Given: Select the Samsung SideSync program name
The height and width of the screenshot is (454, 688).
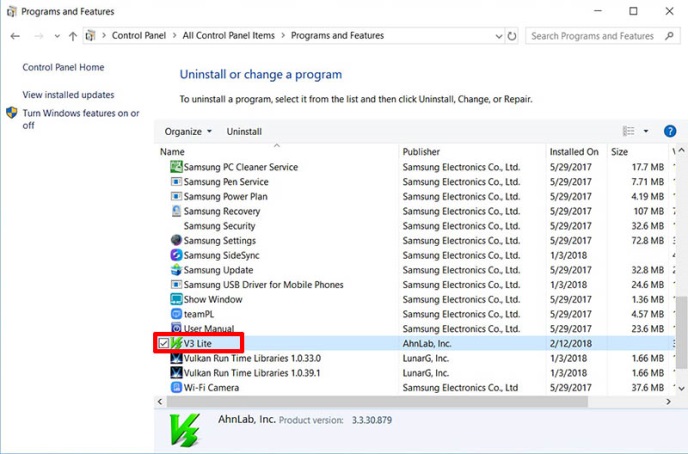Looking at the screenshot, I should [x=221, y=255].
